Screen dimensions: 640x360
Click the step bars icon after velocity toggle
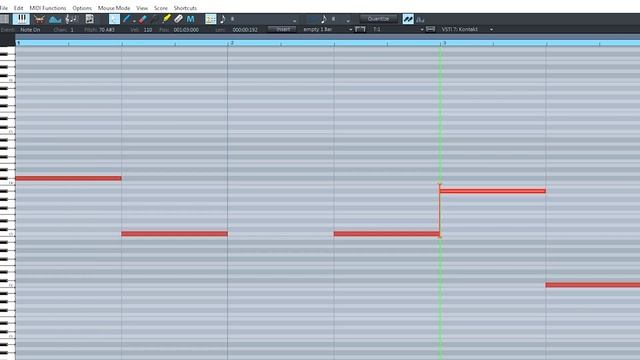coord(420,20)
